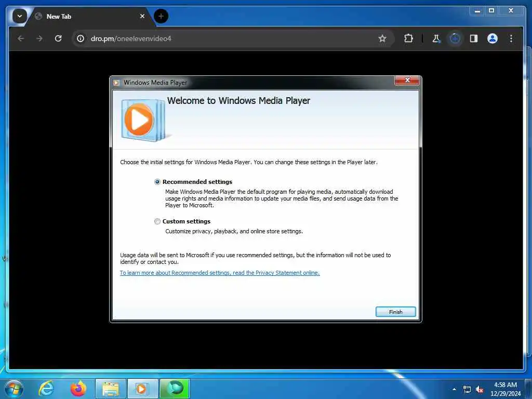Viewport: 532px width, 399px height.
Task: Open network status tray icon
Action: 467,390
